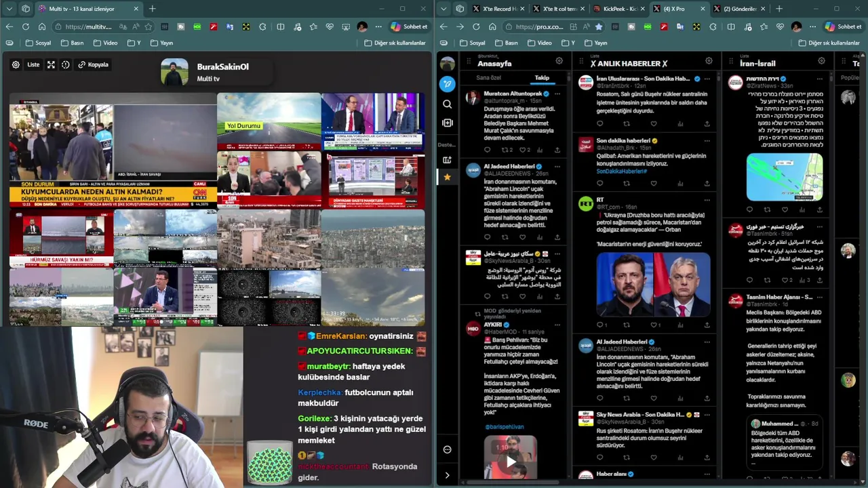Open the (2) Gönderiler browser tab
868x488 pixels.
point(739,9)
